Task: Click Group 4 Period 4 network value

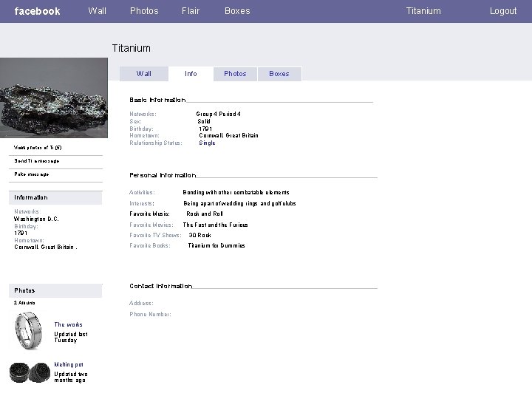Action: pyautogui.click(x=218, y=114)
